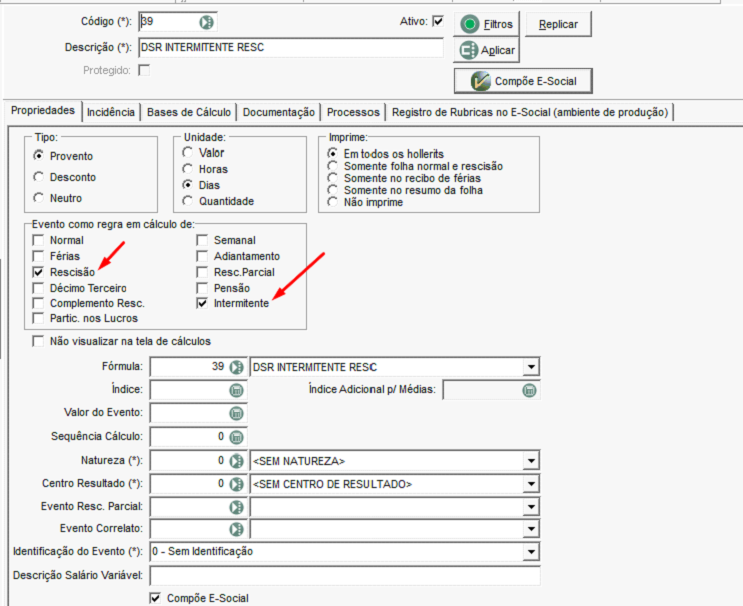Select the Propriedades tab
The image size is (743, 606).
pos(43,110)
